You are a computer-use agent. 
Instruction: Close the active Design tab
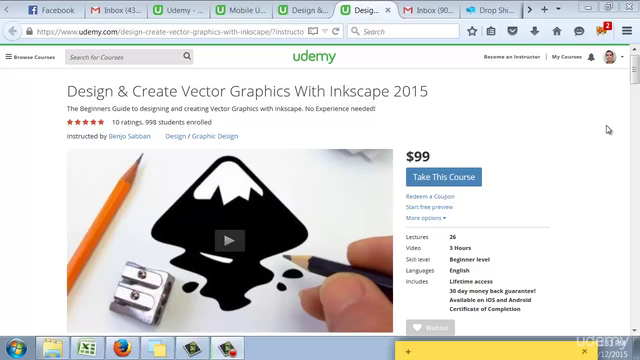click(388, 10)
